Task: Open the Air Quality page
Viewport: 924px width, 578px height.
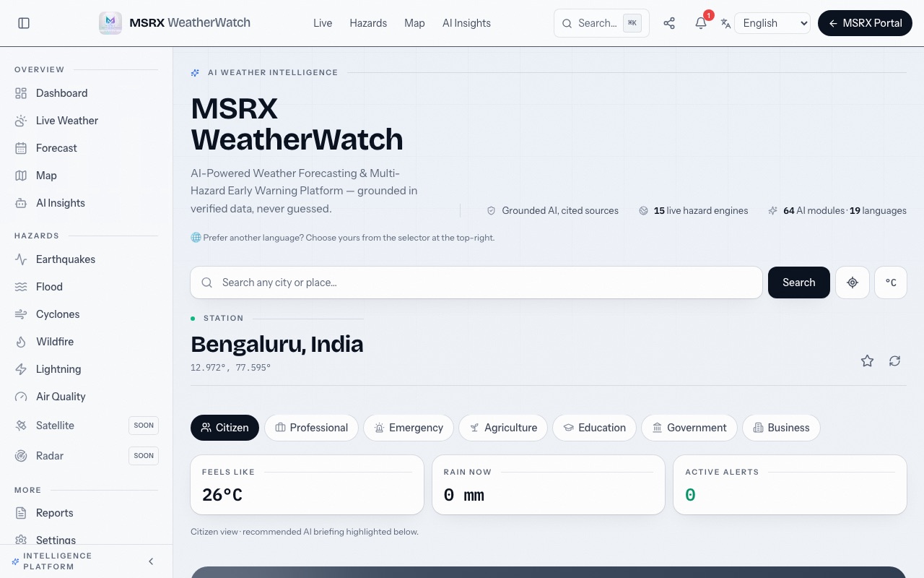Action: pos(87,397)
